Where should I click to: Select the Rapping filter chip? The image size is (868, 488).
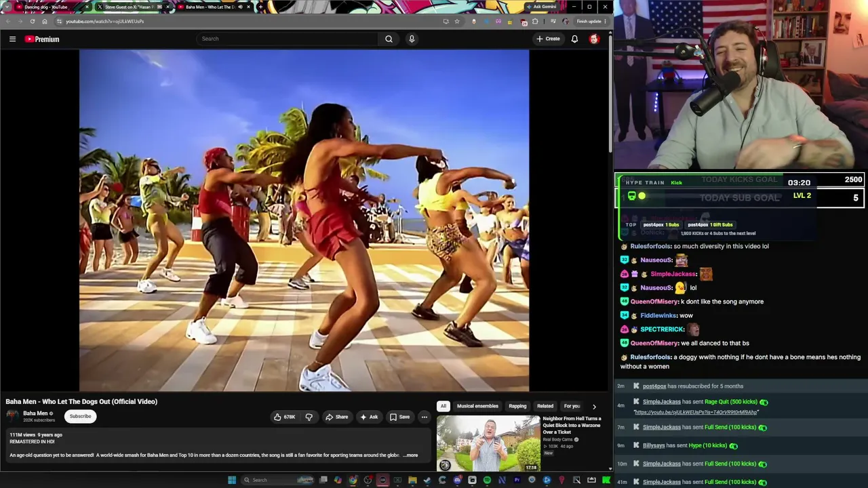coord(517,406)
